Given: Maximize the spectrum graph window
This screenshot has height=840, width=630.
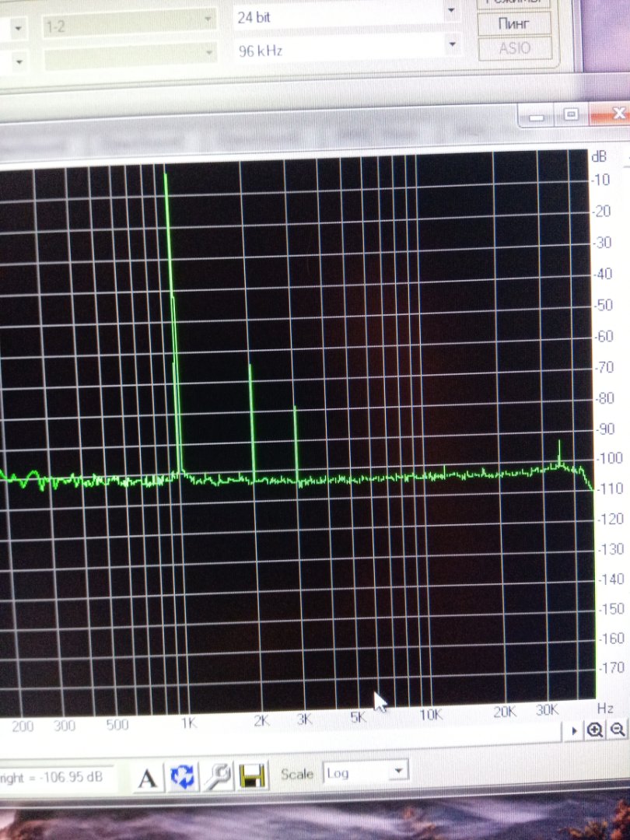Looking at the screenshot, I should point(572,114).
